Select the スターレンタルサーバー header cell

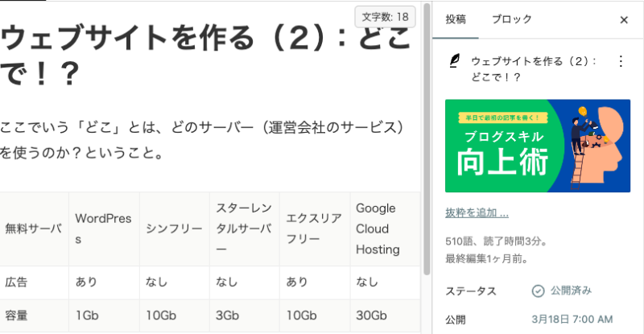tap(245, 229)
